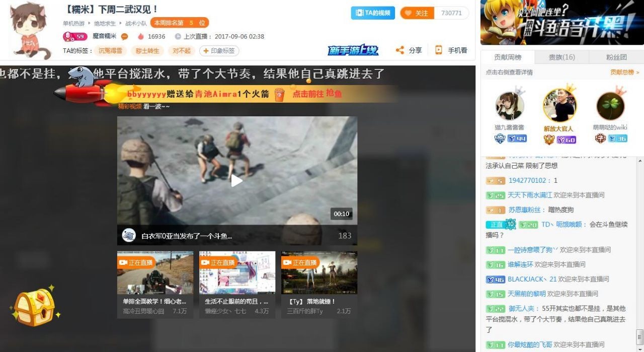Image resolution: width=644 pixels, height=352 pixels.
Task: Click the share icon next to 分享
Action: pos(400,50)
